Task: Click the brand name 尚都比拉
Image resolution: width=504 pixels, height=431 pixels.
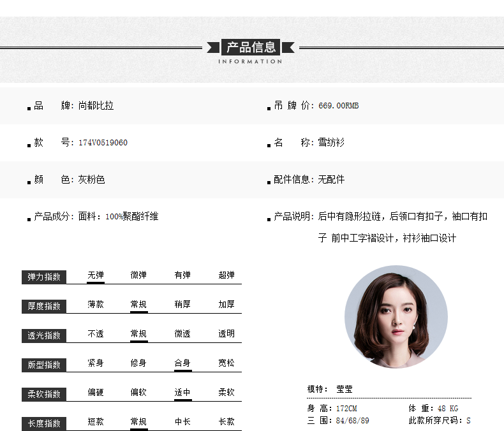Action: pyautogui.click(x=96, y=106)
